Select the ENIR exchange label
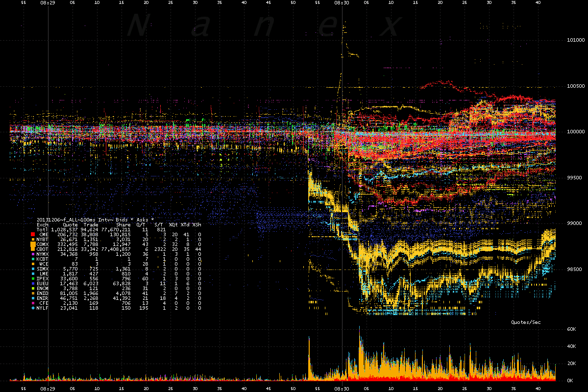 pos(43,298)
